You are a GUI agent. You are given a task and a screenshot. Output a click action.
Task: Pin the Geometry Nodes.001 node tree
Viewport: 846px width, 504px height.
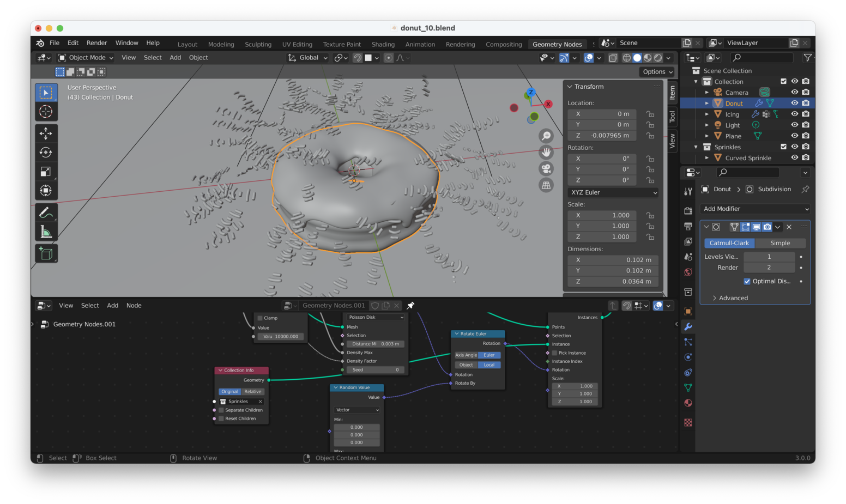coord(410,306)
